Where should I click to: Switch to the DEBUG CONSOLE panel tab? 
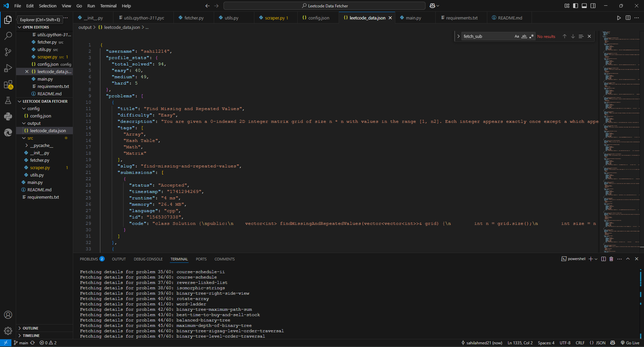click(x=148, y=259)
